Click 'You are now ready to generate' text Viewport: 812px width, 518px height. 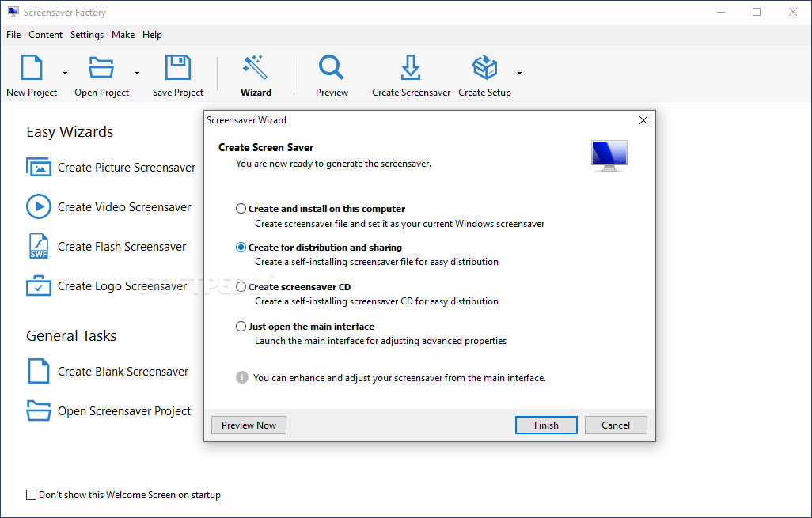point(333,164)
